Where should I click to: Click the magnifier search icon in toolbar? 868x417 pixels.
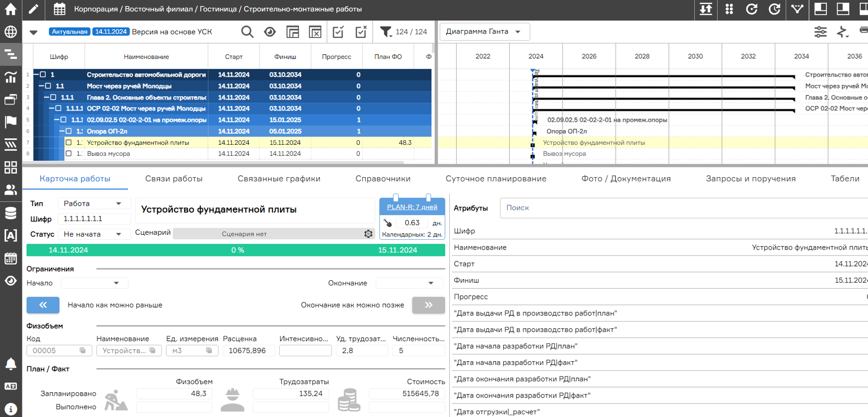pos(247,32)
